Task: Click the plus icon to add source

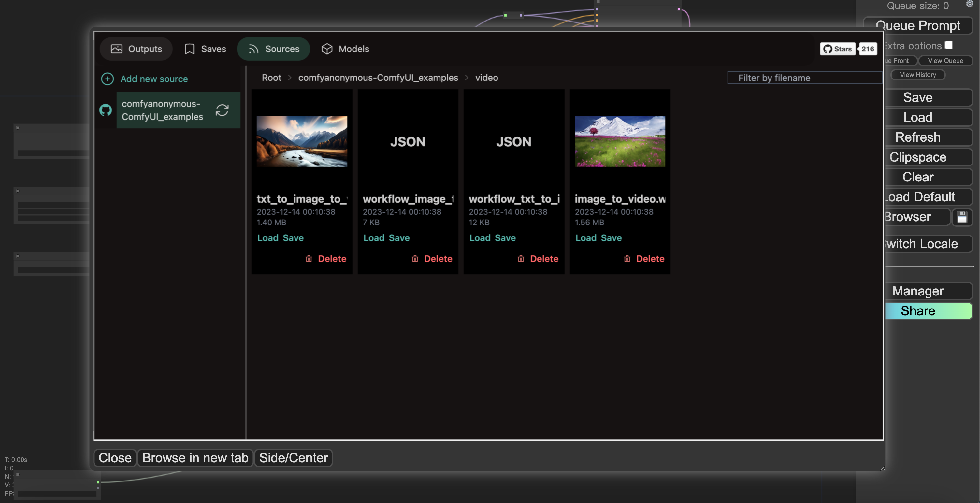Action: tap(107, 79)
